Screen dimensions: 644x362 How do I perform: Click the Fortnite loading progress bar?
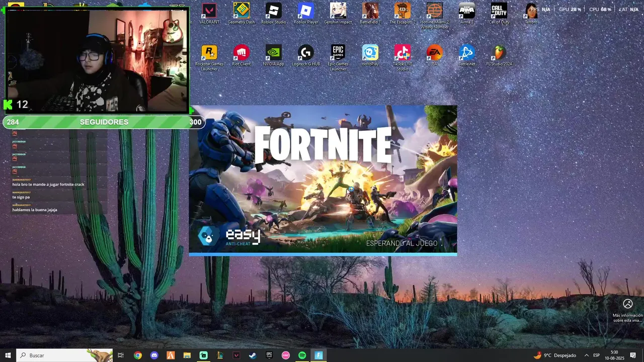pos(323,254)
